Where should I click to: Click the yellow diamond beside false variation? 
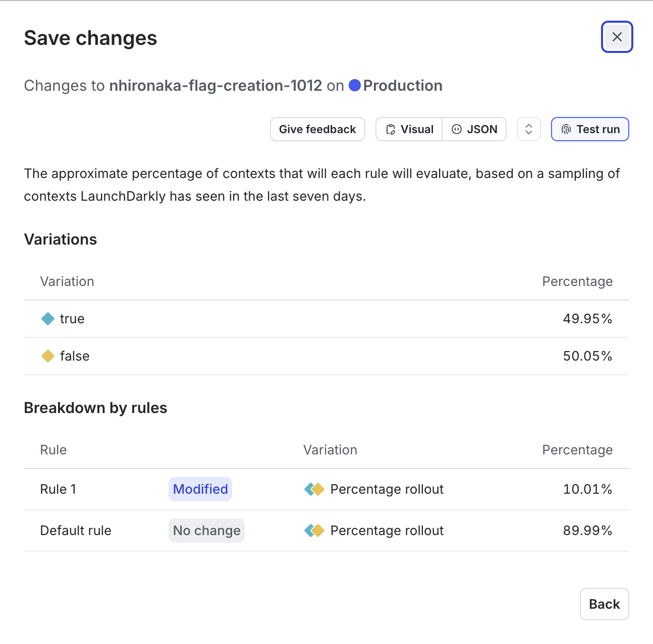47,356
